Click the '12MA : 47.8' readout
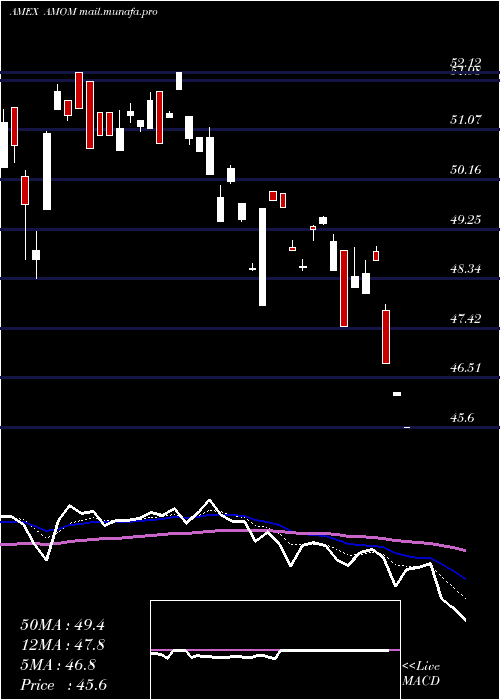500x700 pixels. 62,646
